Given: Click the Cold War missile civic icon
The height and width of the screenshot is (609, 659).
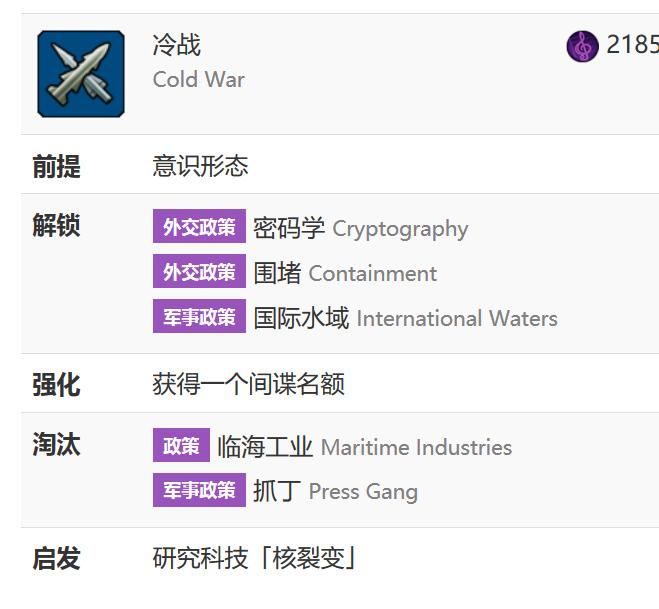Looking at the screenshot, I should (81, 74).
